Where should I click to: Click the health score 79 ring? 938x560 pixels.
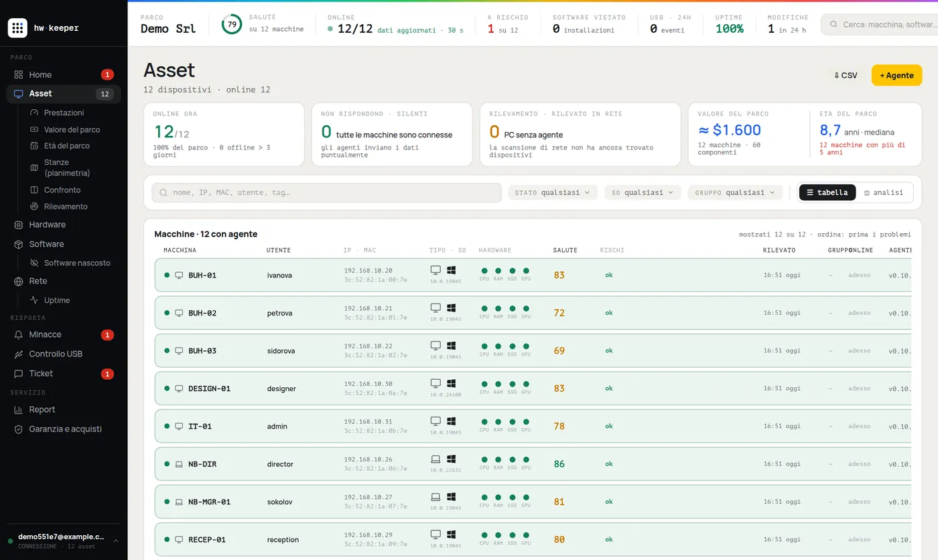click(x=232, y=24)
